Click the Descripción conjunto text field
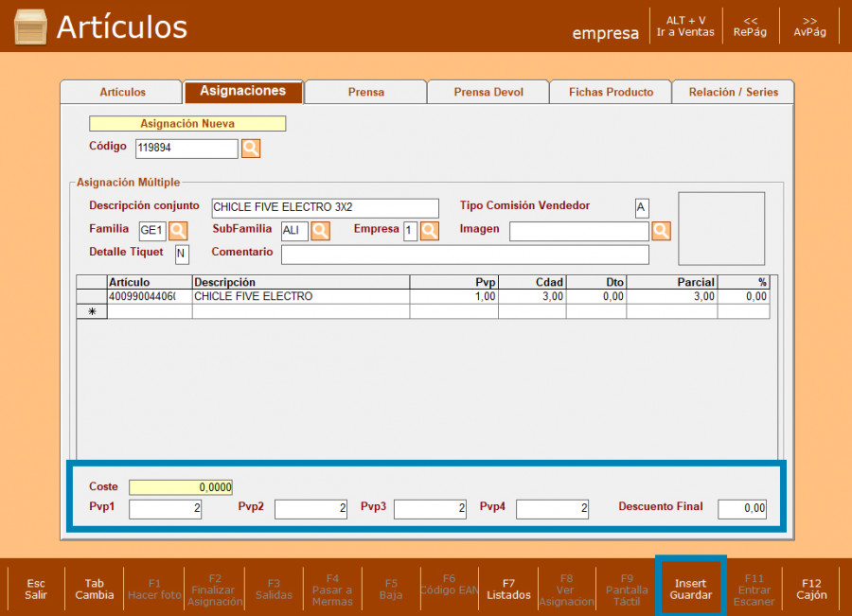 [325, 207]
